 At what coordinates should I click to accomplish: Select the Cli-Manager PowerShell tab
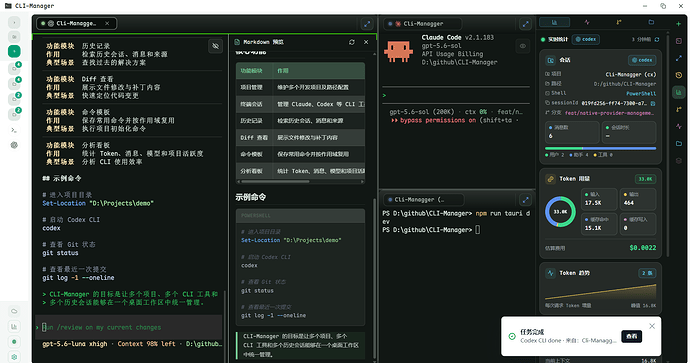pyautogui.click(x=423, y=200)
